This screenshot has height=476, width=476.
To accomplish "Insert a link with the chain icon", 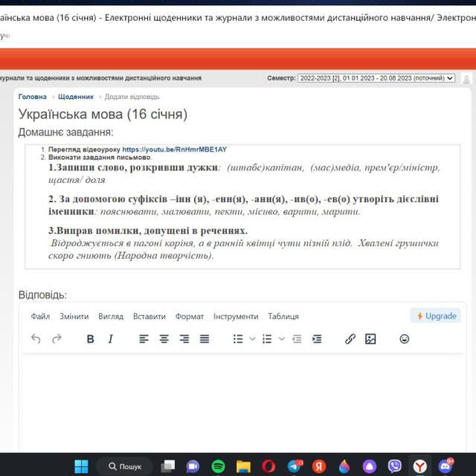I will [350, 339].
